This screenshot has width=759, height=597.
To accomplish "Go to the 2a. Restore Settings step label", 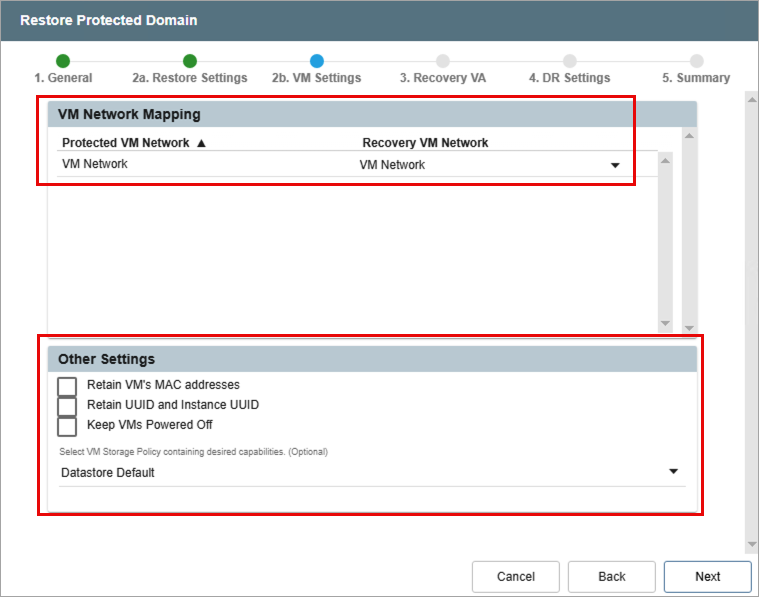I will pos(190,78).
